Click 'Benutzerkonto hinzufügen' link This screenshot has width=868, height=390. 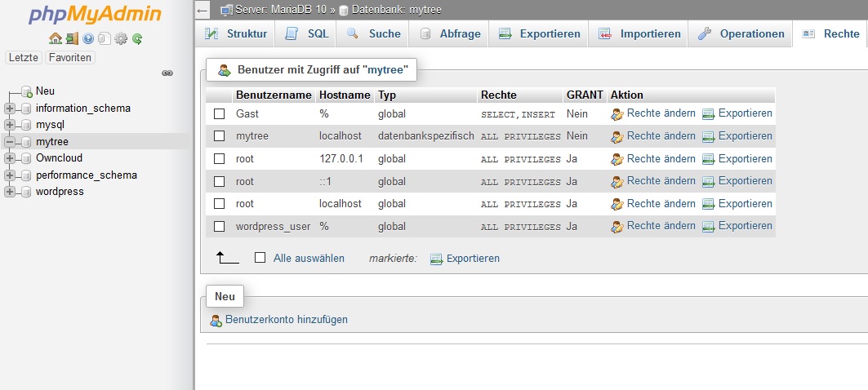(x=286, y=320)
